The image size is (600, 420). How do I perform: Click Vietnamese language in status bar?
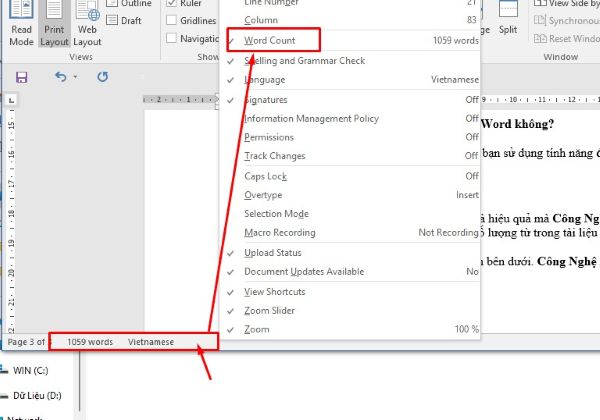[151, 342]
